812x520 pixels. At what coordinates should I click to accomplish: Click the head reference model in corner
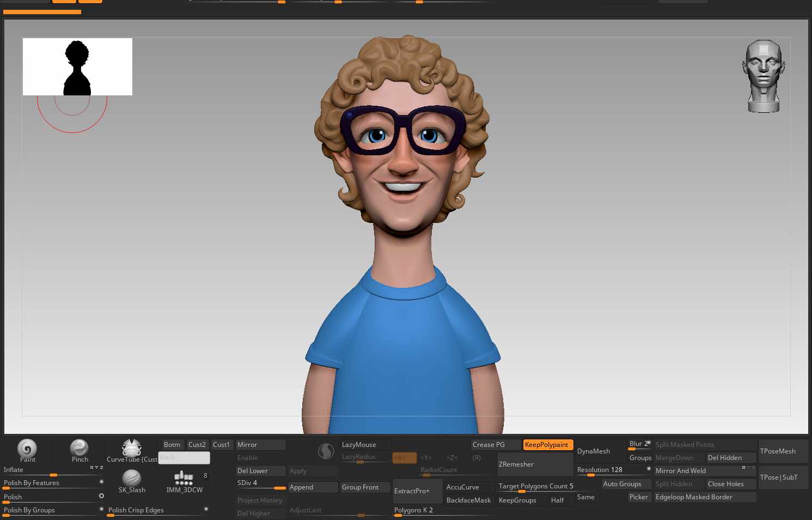pyautogui.click(x=764, y=76)
